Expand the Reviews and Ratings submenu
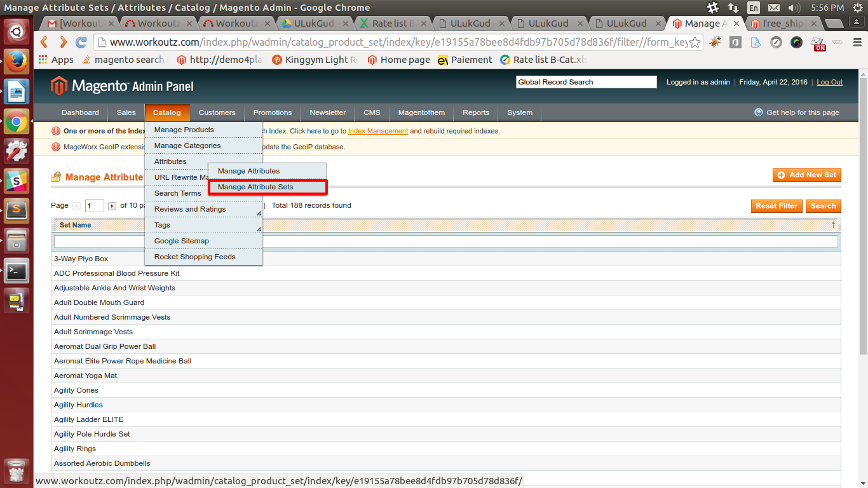 (203, 209)
